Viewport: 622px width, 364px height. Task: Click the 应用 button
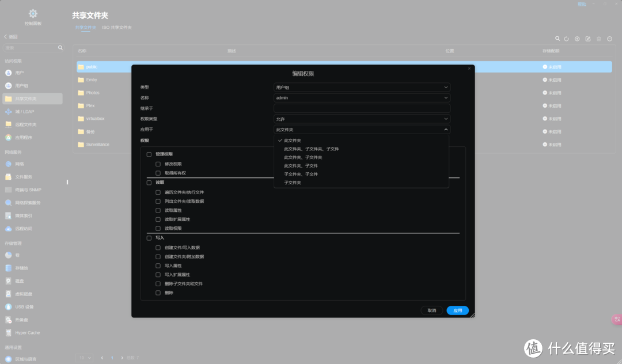(x=457, y=310)
